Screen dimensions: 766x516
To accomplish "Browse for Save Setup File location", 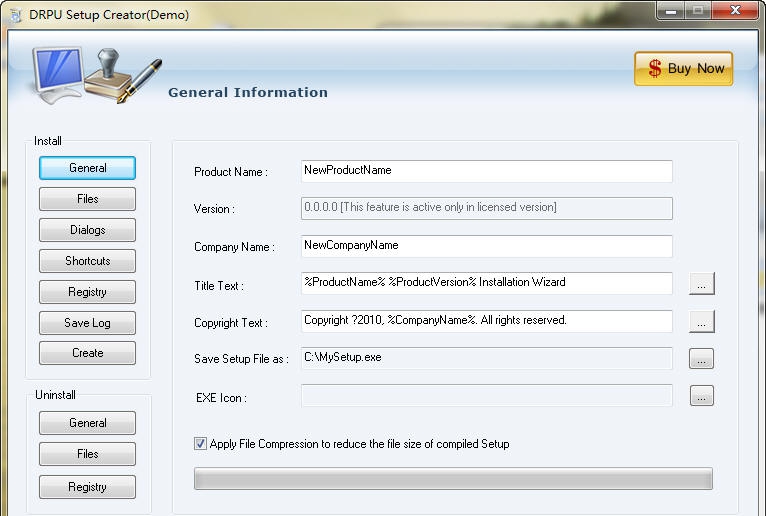I will pos(702,359).
